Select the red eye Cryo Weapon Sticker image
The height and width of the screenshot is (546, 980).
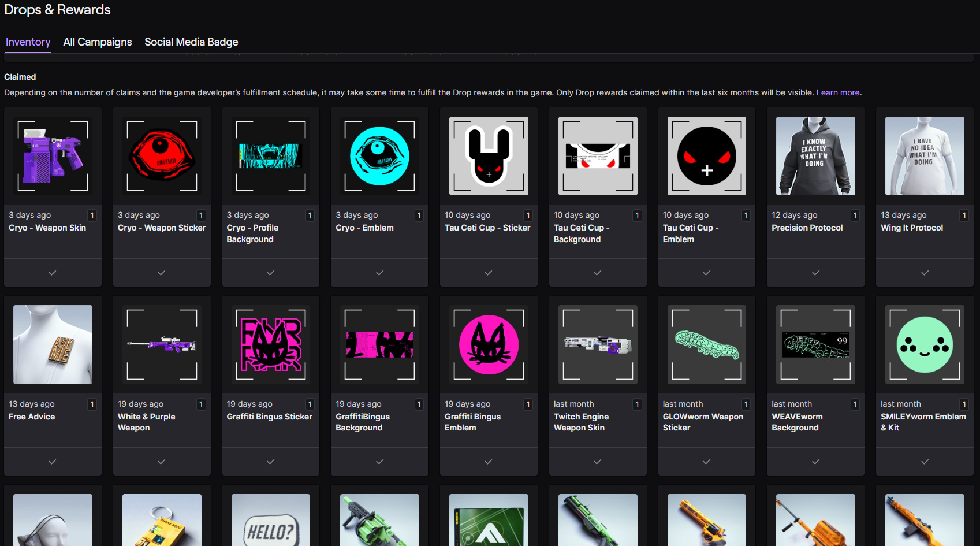(x=162, y=156)
